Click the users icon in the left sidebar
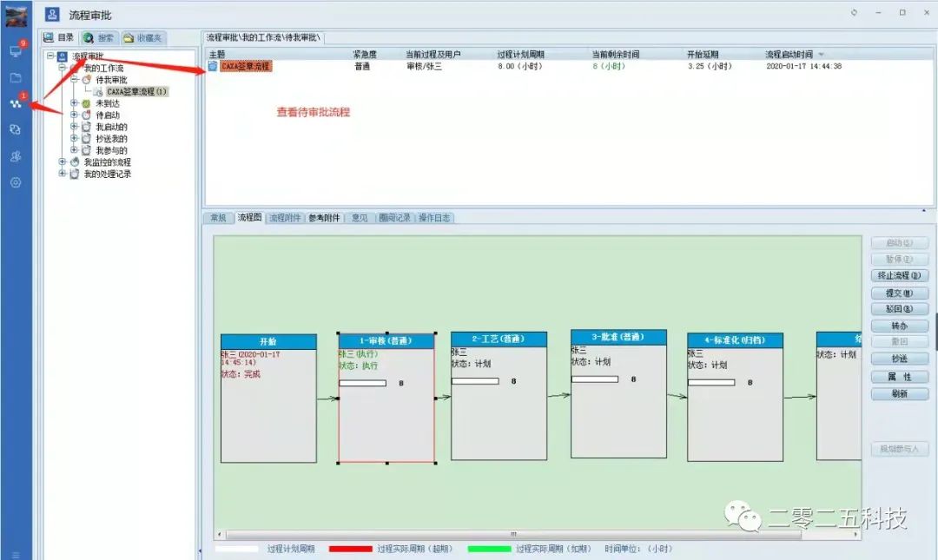938x560 pixels. click(x=17, y=156)
